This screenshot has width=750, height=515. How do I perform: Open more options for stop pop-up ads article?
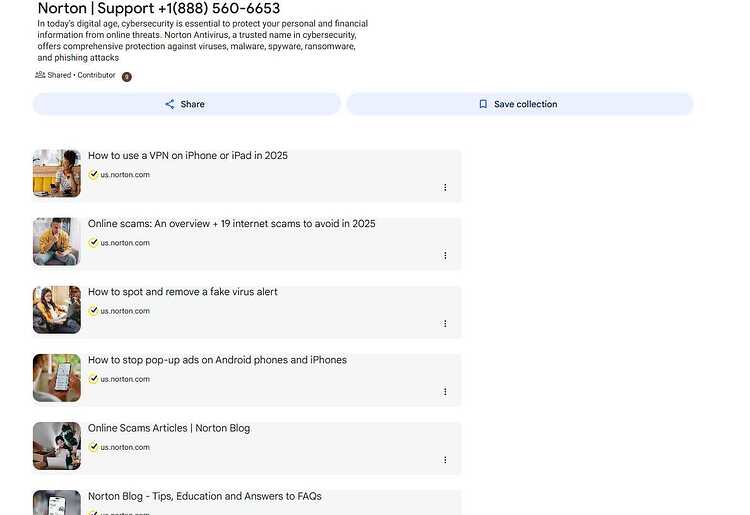click(445, 392)
